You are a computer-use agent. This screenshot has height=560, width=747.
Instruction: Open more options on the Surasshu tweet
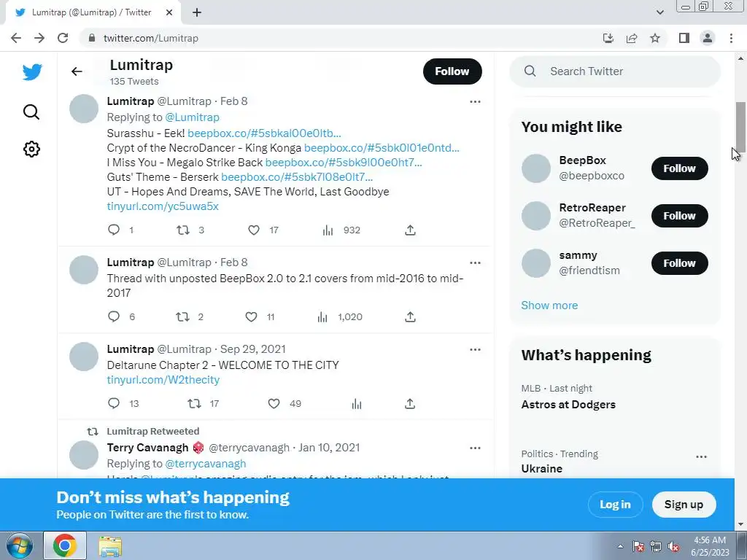click(x=475, y=101)
